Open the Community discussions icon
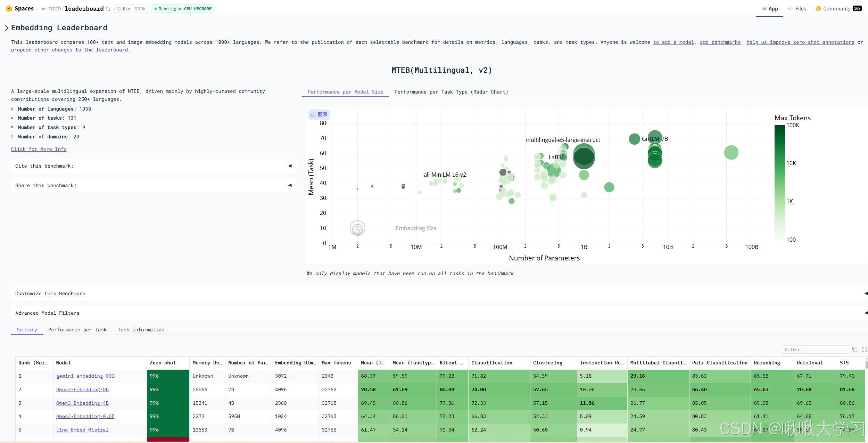 pos(818,8)
